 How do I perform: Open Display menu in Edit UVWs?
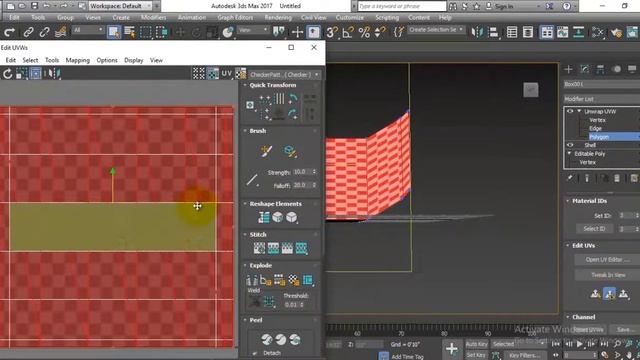(133, 60)
